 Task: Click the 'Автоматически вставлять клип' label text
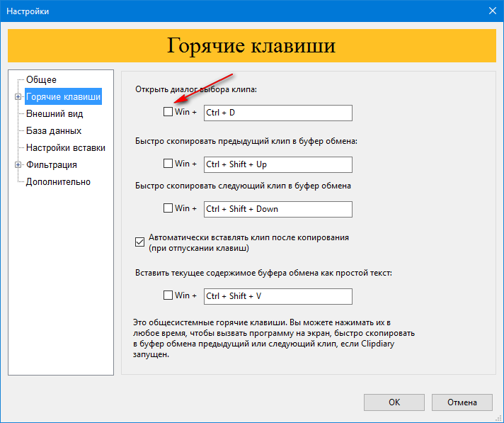pyautogui.click(x=248, y=242)
